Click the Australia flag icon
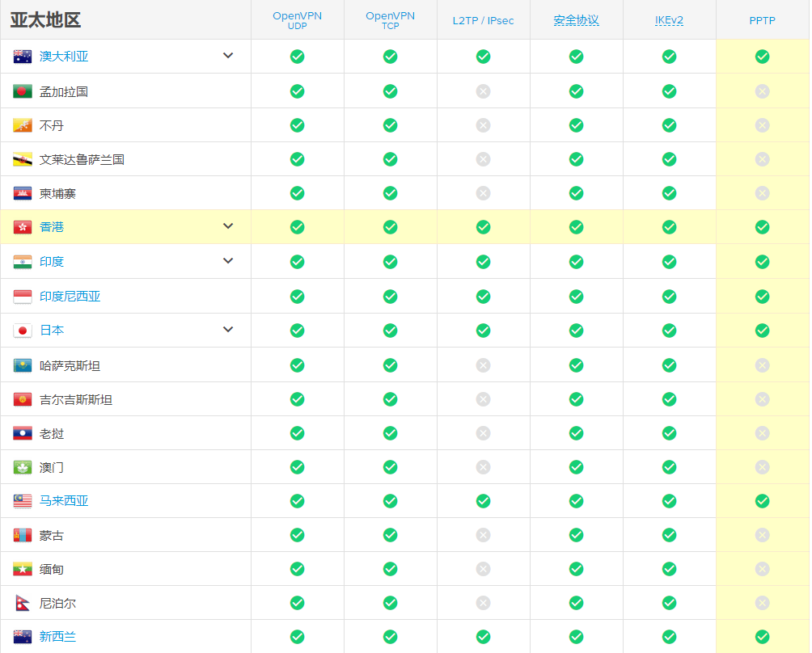The width and height of the screenshot is (812, 653). click(23, 57)
